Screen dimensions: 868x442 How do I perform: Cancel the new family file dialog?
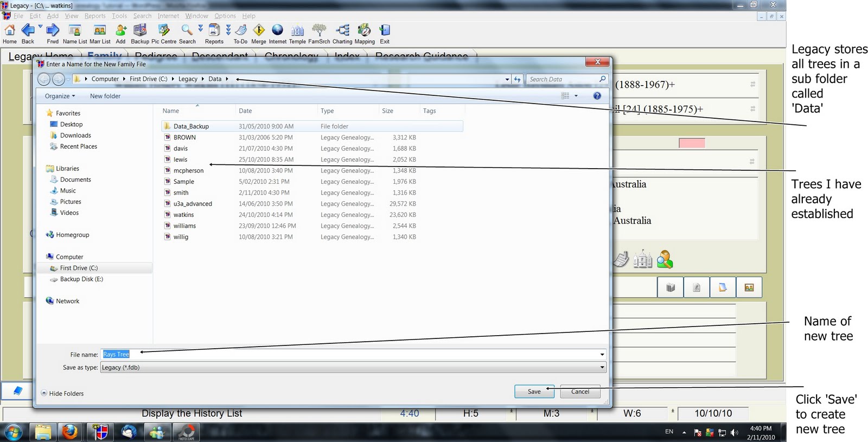[x=580, y=392]
